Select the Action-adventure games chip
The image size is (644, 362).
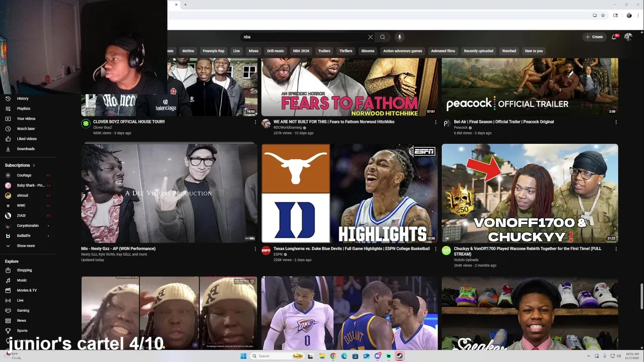403,51
